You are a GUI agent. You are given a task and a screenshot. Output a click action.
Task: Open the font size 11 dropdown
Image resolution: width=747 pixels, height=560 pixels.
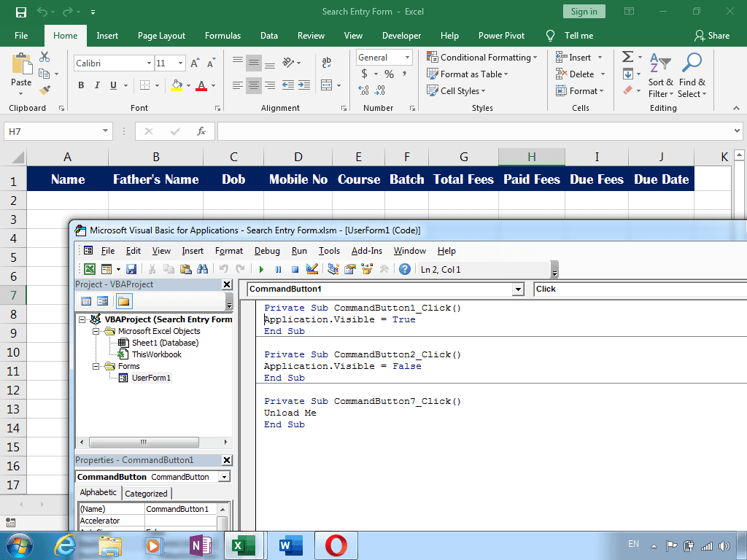pyautogui.click(x=181, y=63)
